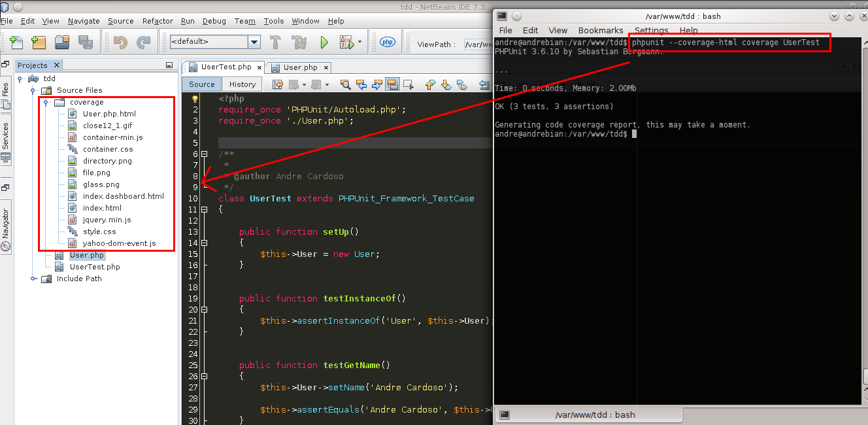Click Toggle Bookmark editor icon
Image resolution: width=868 pixels, height=425 pixels.
point(461,84)
